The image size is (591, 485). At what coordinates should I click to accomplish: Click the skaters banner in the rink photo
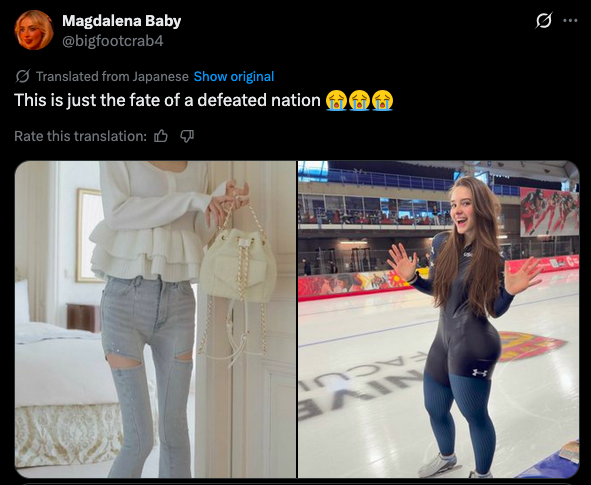tap(549, 212)
